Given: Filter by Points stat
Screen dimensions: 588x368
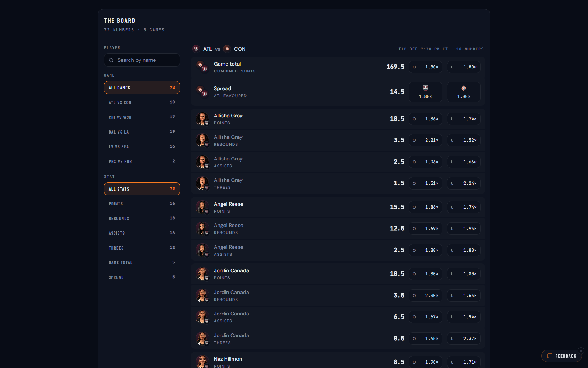Looking at the screenshot, I should 142,204.
